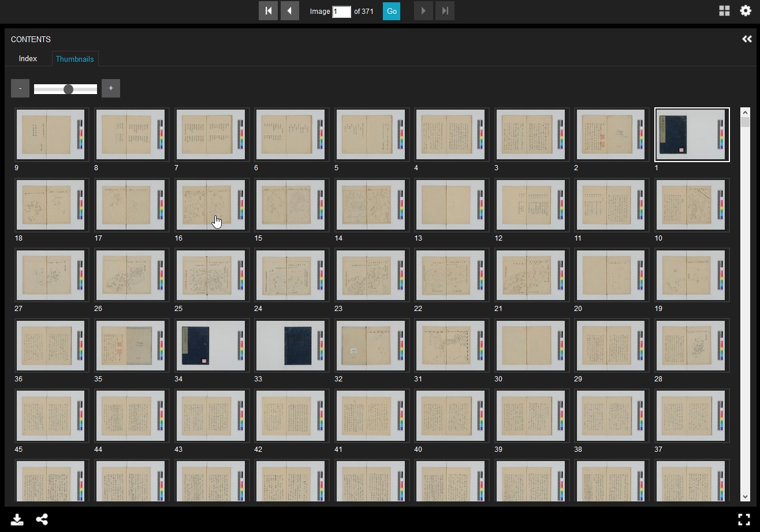Jump to the first image
Screen dimensions: 760x532
[x=268, y=11]
